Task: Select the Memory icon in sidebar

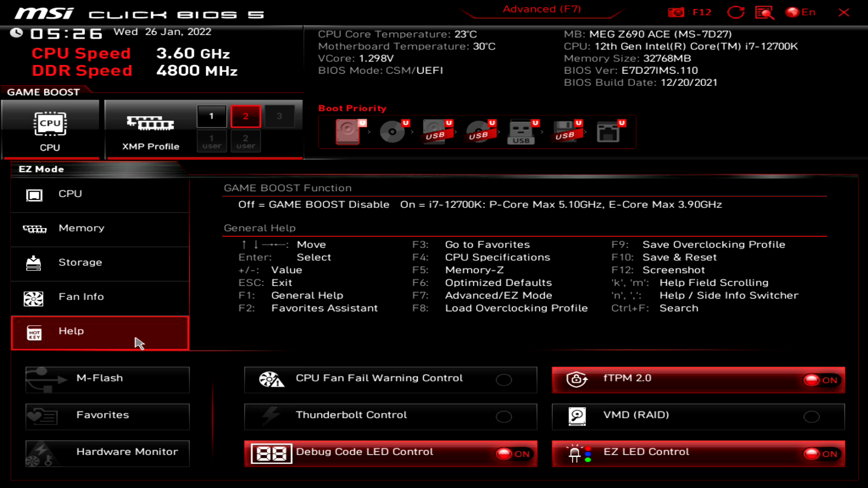Action: coord(33,228)
